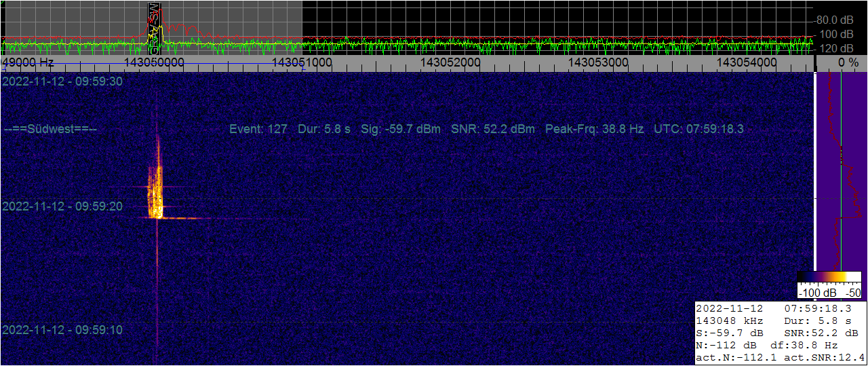Click the --==Südwest==-- station label

(50, 129)
